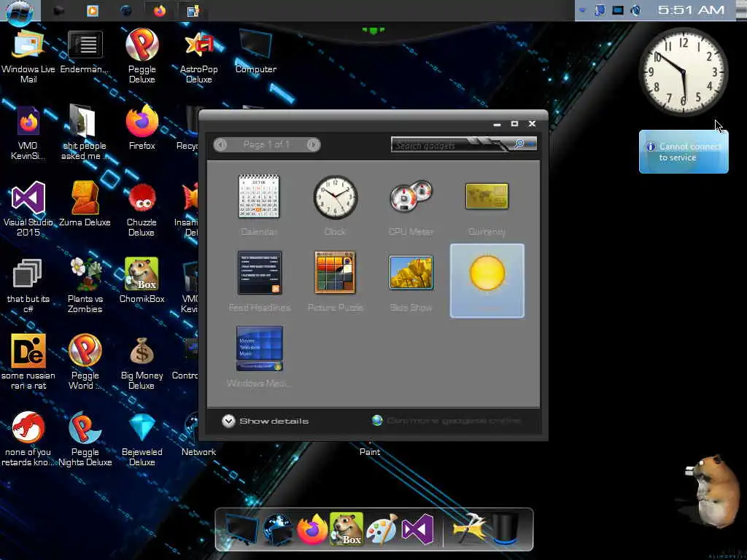Launch Firefox from the bottom dock
The image size is (747, 560).
pyautogui.click(x=312, y=529)
